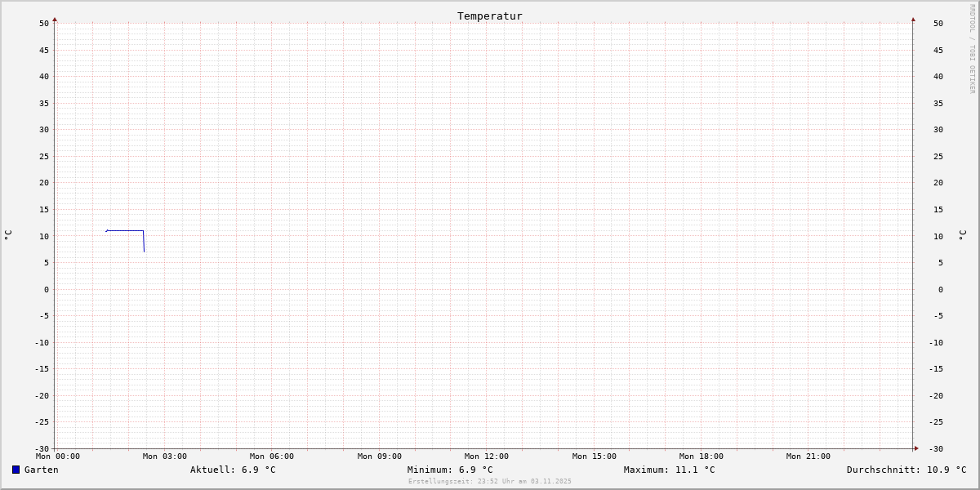Click the left axis 50 label
The width and height of the screenshot is (980, 490).
[44, 23]
